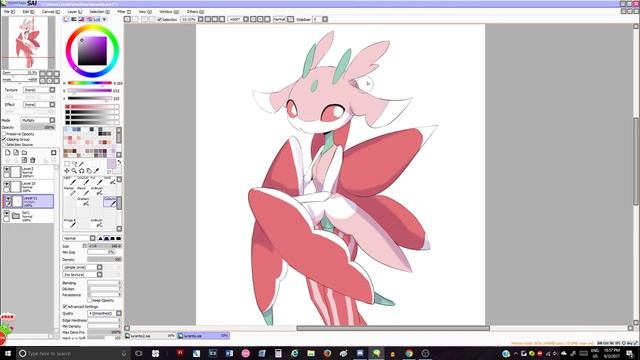Screen dimensions: 640x360
Task: Select the hand pan tool
Action: [x=89, y=171]
